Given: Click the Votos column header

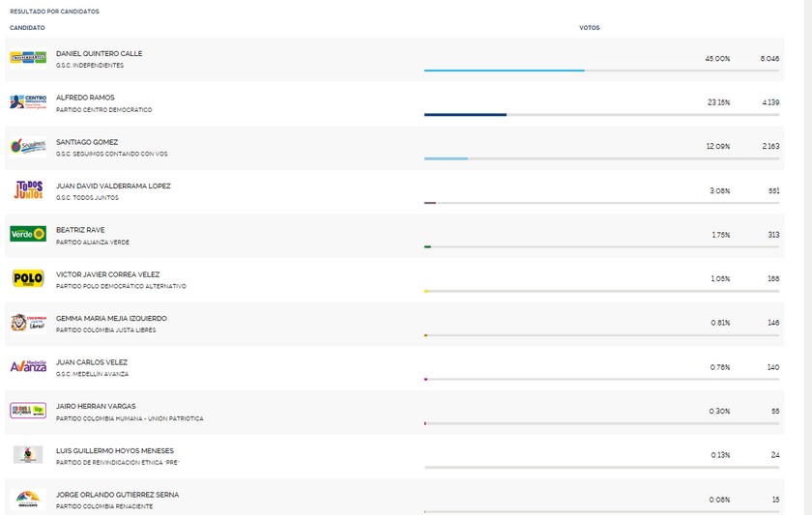Looking at the screenshot, I should click(589, 28).
